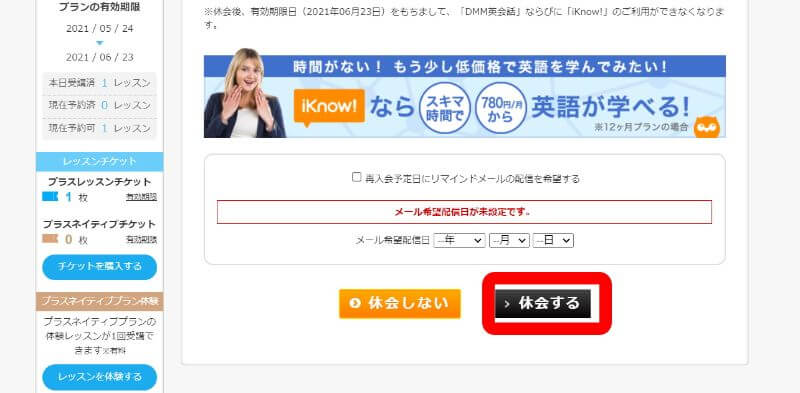The height and width of the screenshot is (393, 800).
Task: Click the orange owl mascot in the banner
Action: pos(707,127)
